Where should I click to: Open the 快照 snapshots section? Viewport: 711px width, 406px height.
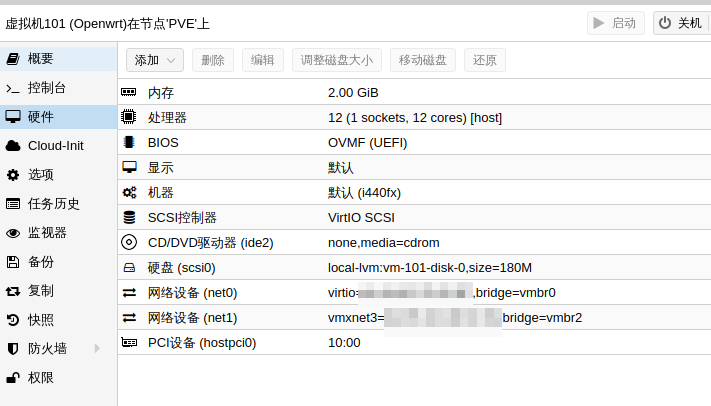41,319
